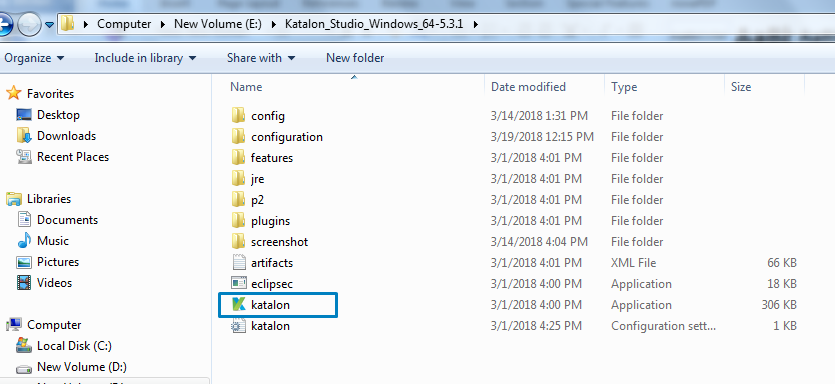The image size is (835, 384).
Task: Click the 'eclipsec' file name
Action: click(x=272, y=284)
